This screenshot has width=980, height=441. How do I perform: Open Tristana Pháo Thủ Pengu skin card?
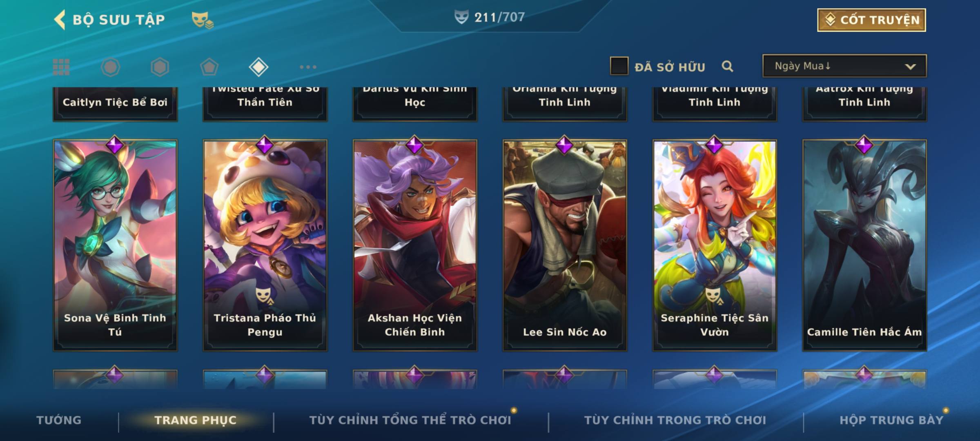[265, 245]
